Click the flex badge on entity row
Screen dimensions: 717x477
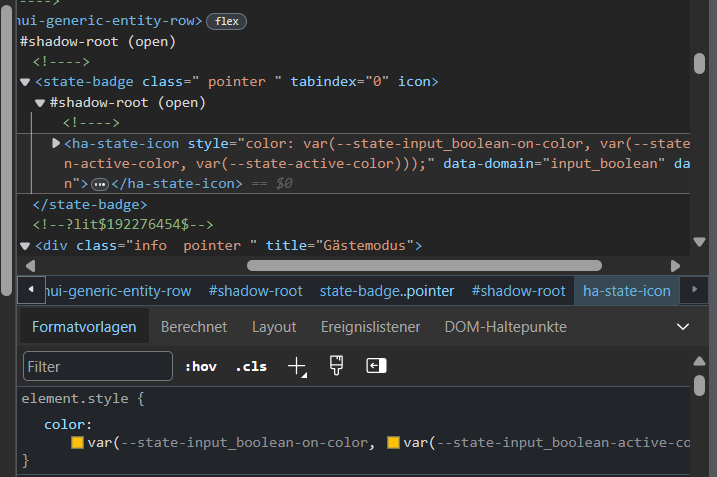[x=226, y=21]
